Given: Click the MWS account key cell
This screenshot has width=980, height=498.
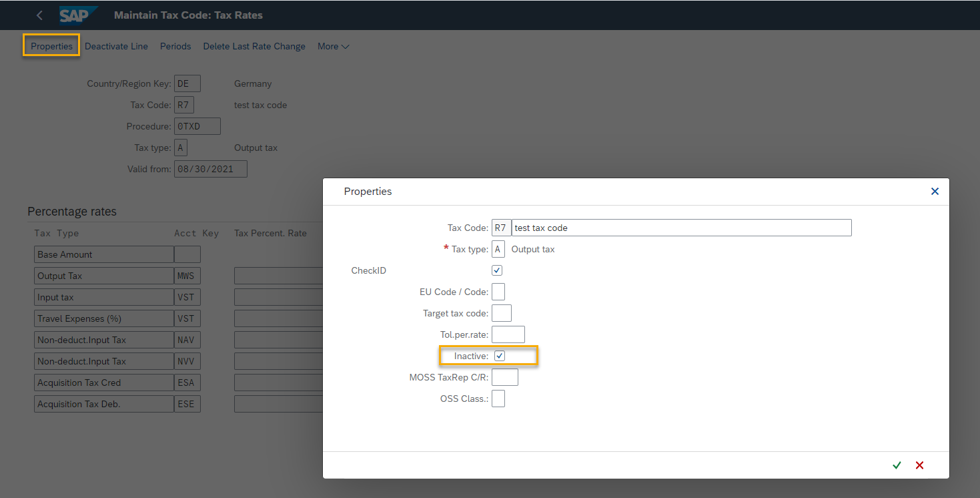Looking at the screenshot, I should (187, 276).
